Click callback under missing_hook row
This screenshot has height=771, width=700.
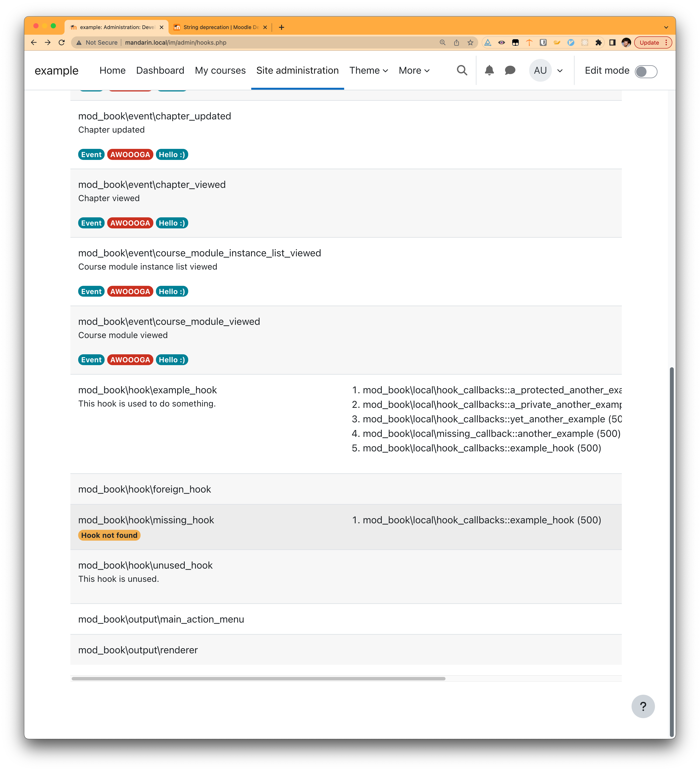(482, 520)
